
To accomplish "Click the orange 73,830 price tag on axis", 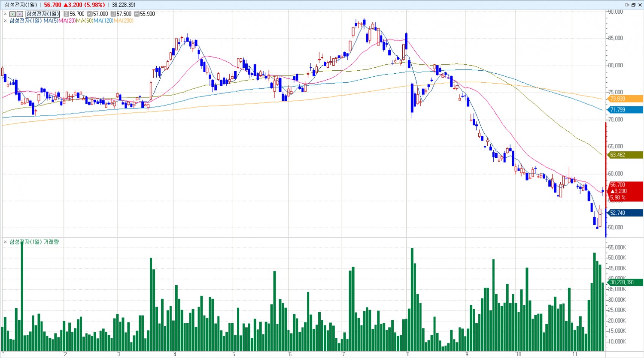I will 625,99.
